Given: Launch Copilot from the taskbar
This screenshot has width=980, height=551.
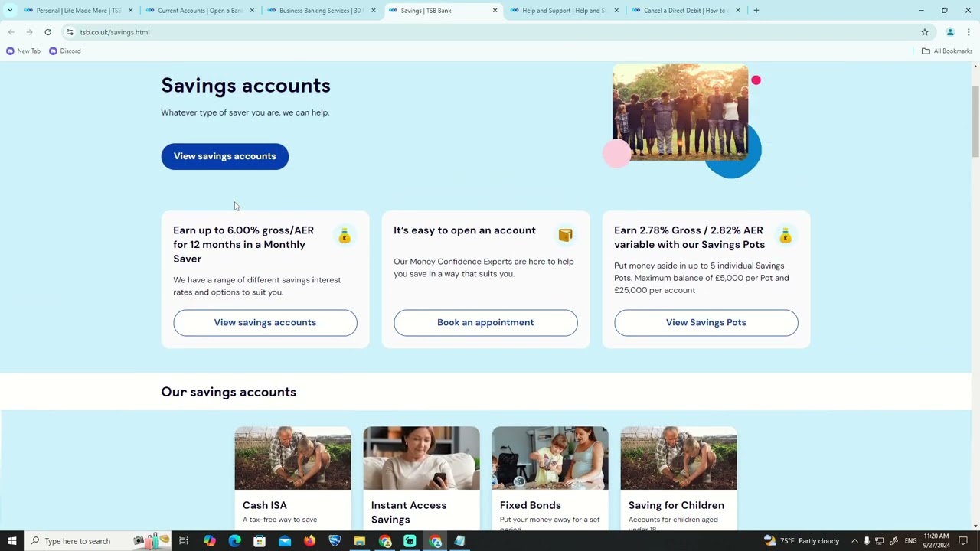Looking at the screenshot, I should pyautogui.click(x=209, y=541).
